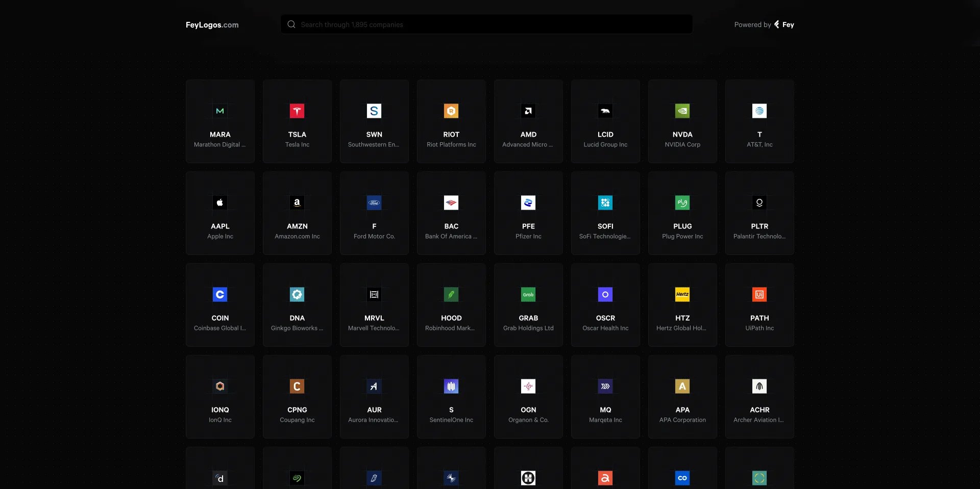Viewport: 980px width, 489px height.
Task: Select the Palantir PLTR logo icon
Action: point(759,202)
